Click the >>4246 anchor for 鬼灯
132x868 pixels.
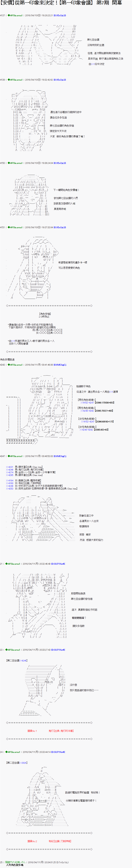pyautogui.click(x=10, y=470)
